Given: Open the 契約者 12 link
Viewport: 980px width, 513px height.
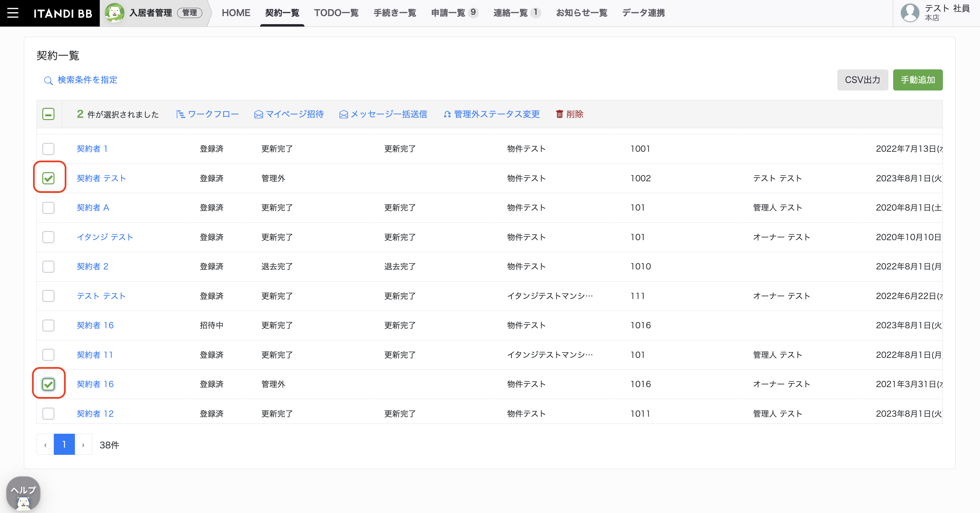Looking at the screenshot, I should (x=95, y=414).
